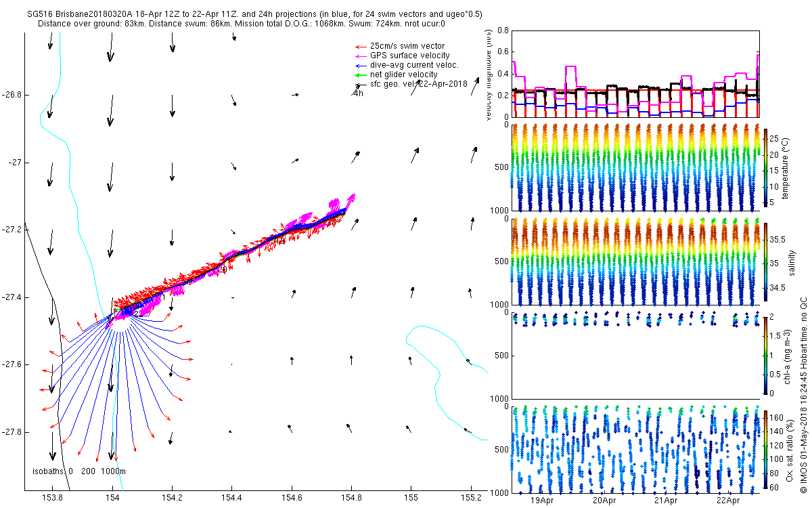Click the '-27.4' latitude tick label
This screenshot has height=508, width=812.
12,297
